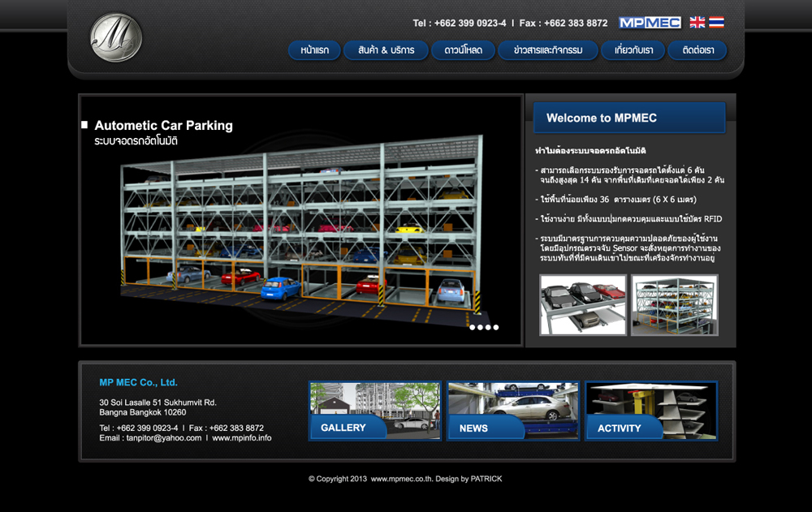This screenshot has height=512, width=812.
Task: Select the second slideshow dot
Action: click(480, 327)
